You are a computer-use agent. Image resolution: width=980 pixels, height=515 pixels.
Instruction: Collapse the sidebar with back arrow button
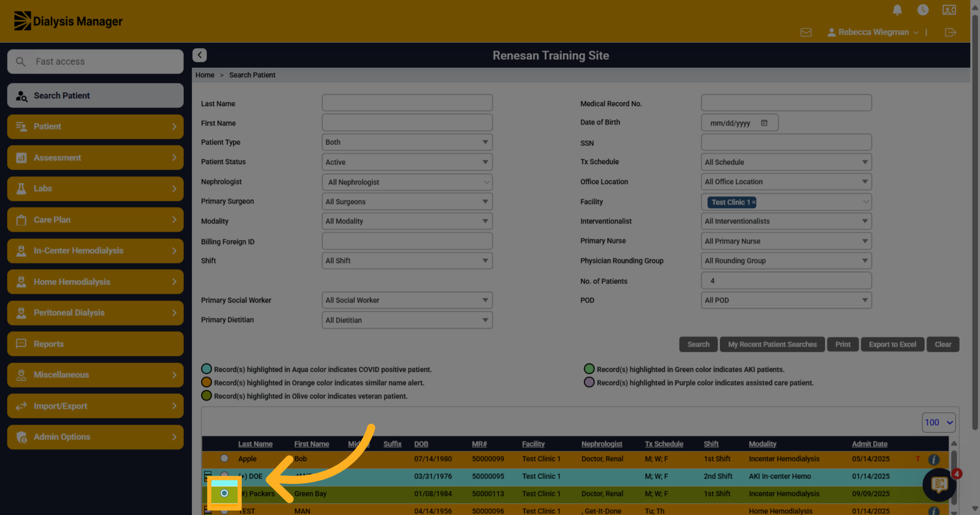coord(200,55)
